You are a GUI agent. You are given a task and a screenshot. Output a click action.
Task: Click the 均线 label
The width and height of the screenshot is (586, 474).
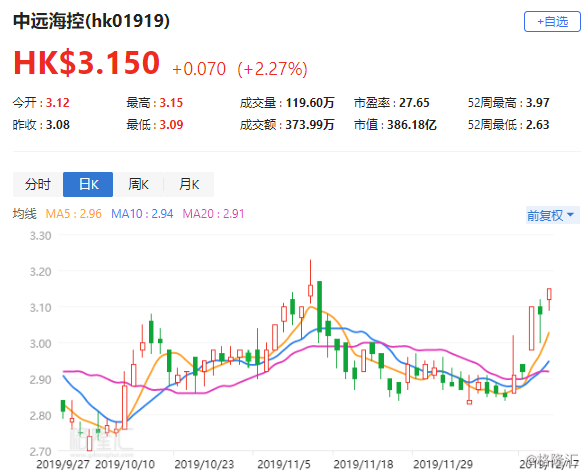[x=25, y=214]
